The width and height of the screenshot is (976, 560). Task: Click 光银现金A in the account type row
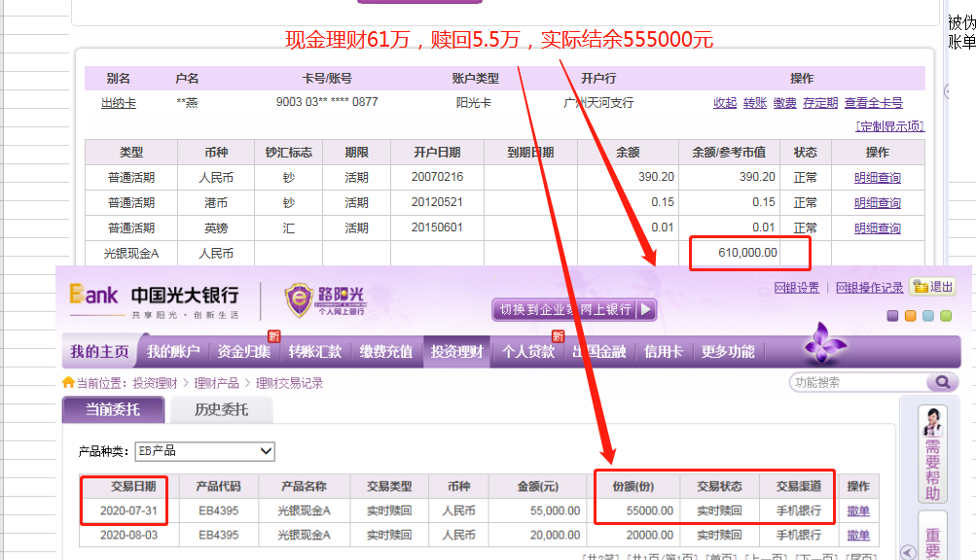coord(131,253)
